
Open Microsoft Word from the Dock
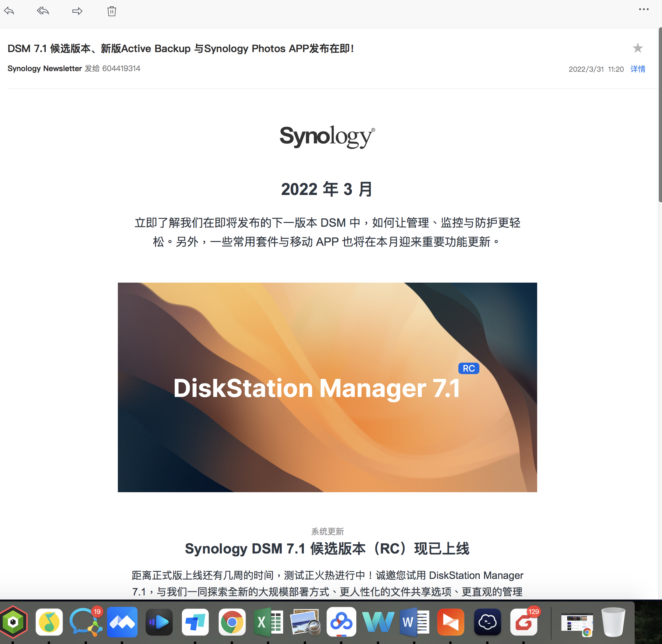coord(414,622)
